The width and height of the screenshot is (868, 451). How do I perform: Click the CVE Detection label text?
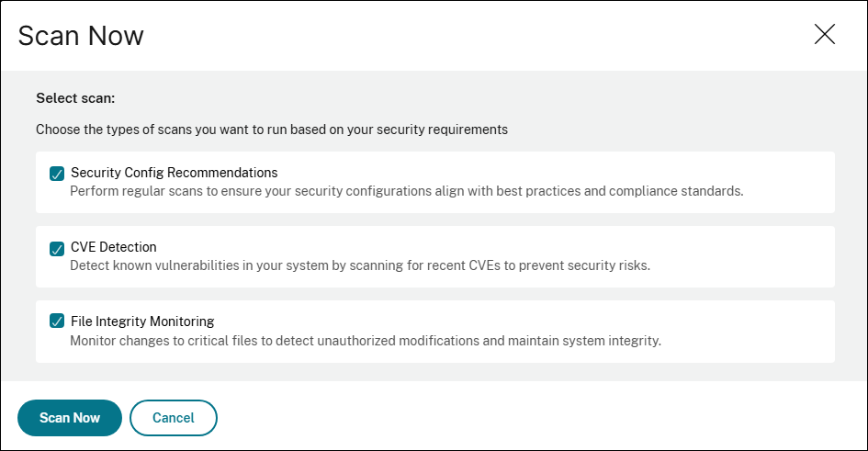tap(114, 247)
